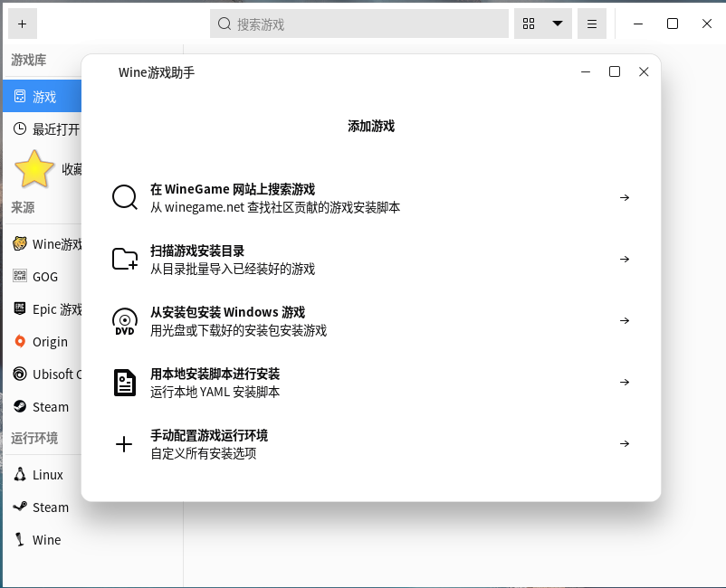Click the yellow star favorites icon
Screen dimensions: 726x588
(x=34, y=168)
